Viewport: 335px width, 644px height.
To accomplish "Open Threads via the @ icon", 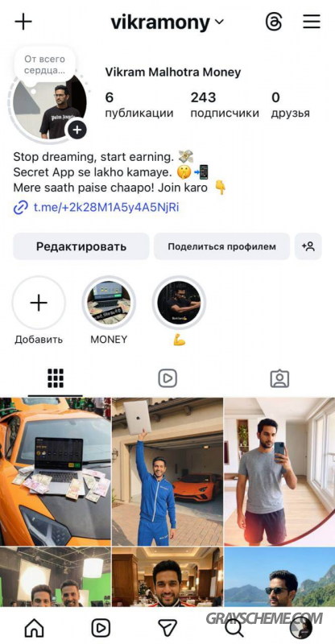I will (274, 22).
